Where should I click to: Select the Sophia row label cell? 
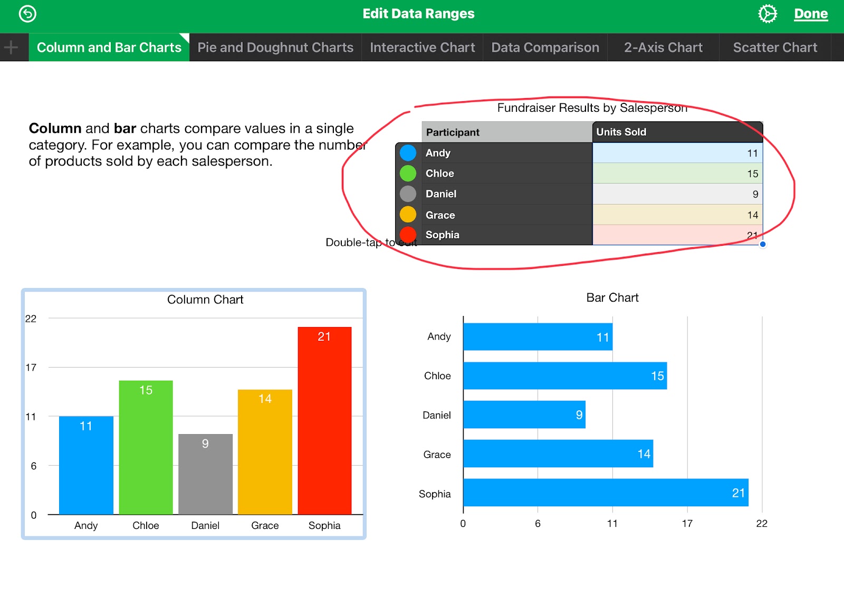pyautogui.click(x=507, y=235)
